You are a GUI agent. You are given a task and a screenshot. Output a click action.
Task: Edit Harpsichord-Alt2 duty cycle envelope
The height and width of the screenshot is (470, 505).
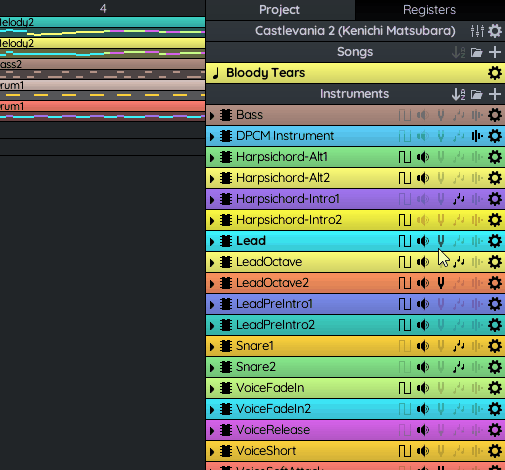405,178
